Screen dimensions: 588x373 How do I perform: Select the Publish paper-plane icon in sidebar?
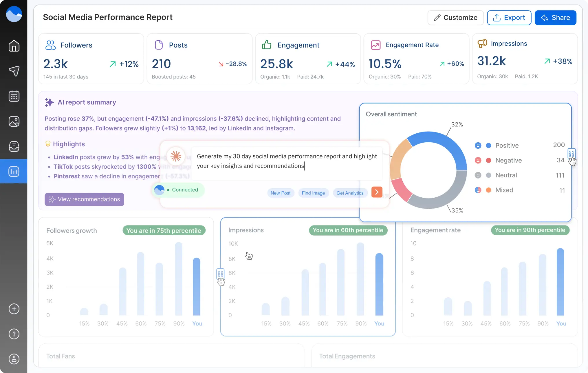coord(14,71)
